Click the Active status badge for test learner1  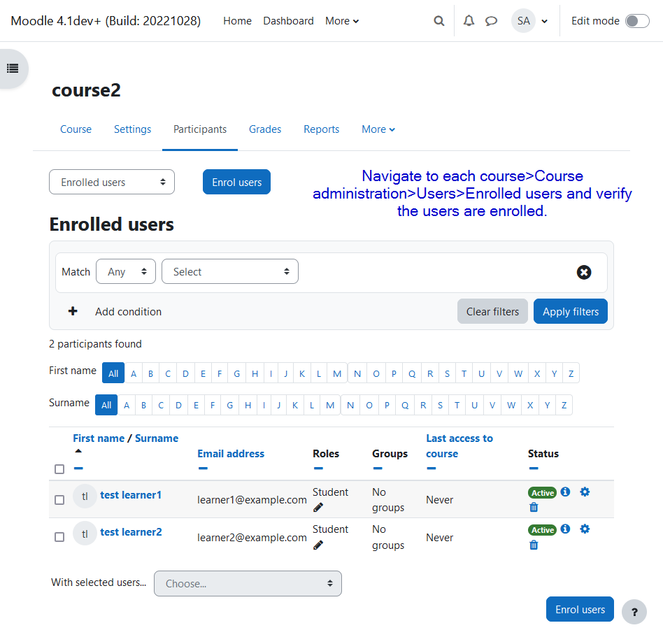(542, 493)
